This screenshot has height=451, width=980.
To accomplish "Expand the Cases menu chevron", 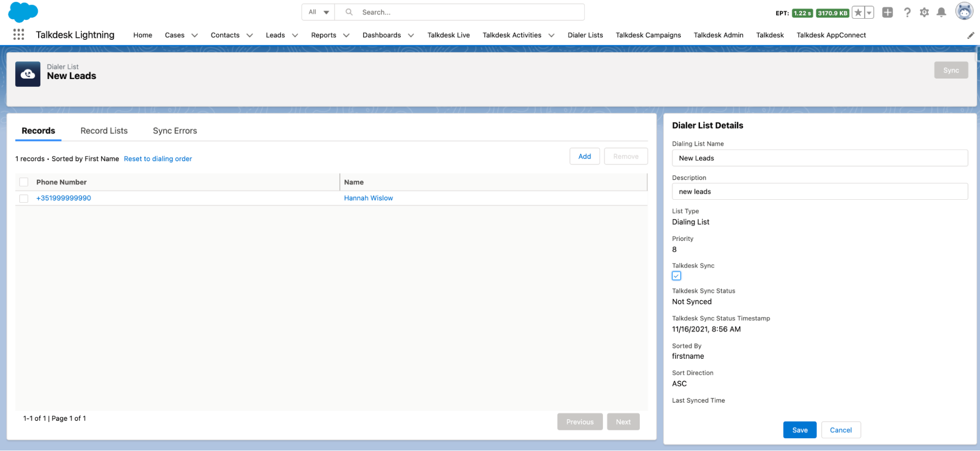I will [195, 35].
